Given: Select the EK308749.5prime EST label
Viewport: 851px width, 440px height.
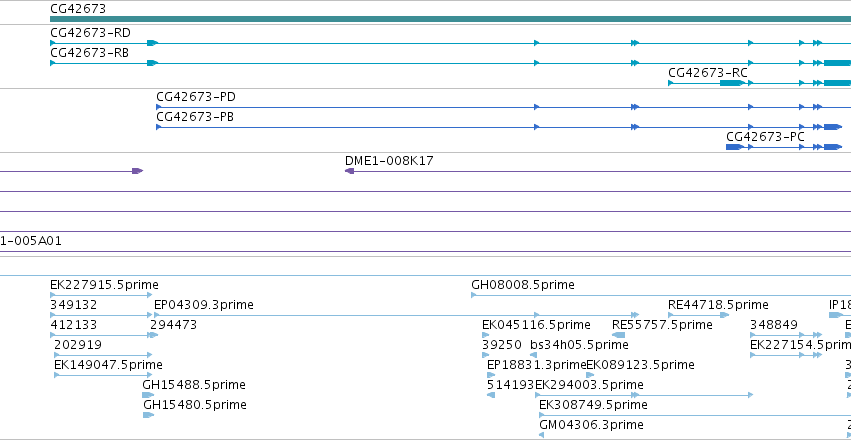Looking at the screenshot, I should click(x=593, y=405).
